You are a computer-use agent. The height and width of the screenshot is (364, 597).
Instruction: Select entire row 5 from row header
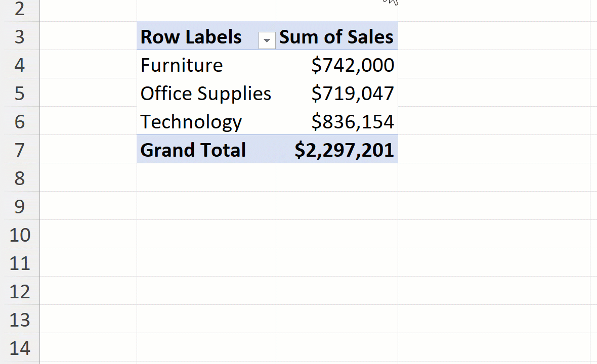coord(20,94)
